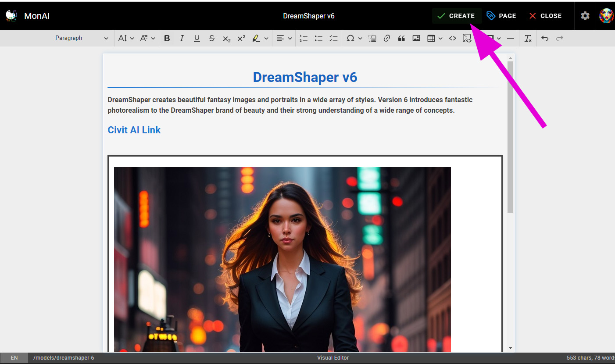Insert an image from the toolbar
The width and height of the screenshot is (615, 364).
(416, 38)
